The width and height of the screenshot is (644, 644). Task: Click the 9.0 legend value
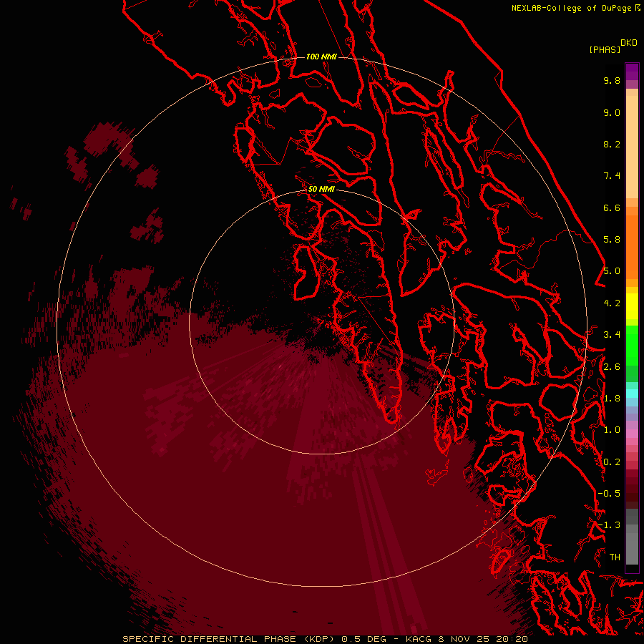coord(612,112)
